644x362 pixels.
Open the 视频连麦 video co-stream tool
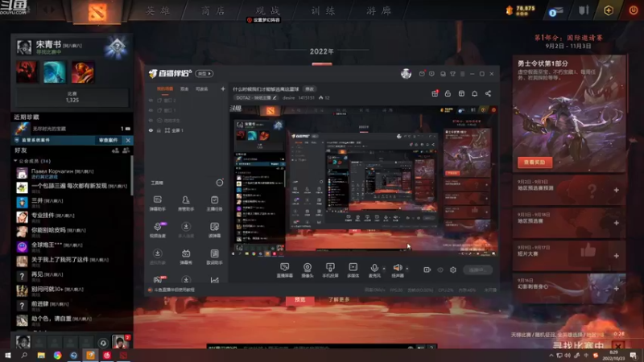click(x=157, y=230)
